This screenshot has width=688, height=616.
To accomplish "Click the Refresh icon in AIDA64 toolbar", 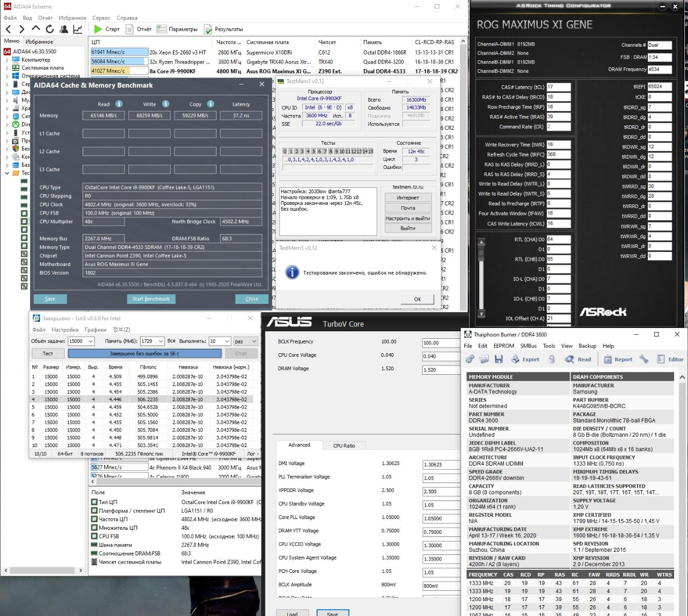I will 50,29.
